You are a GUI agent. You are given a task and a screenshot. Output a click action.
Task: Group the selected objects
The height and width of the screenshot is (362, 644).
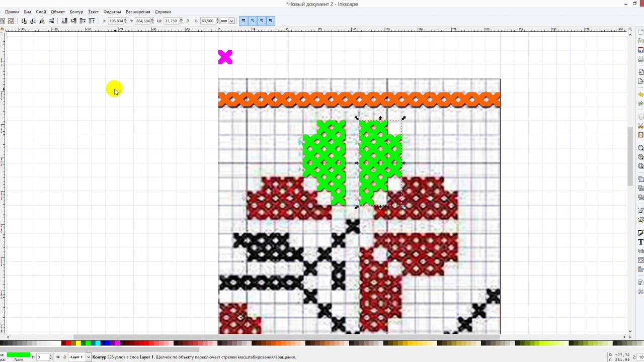(x=640, y=211)
